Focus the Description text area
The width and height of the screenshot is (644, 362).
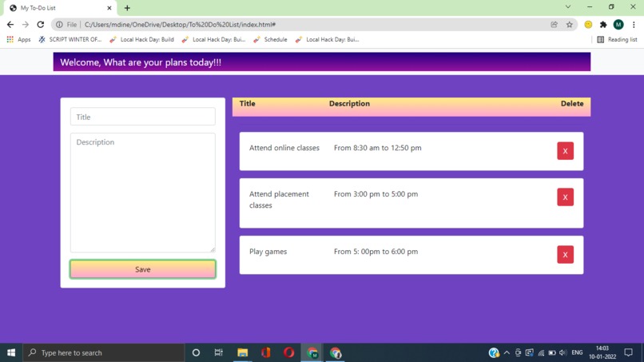pos(142,193)
